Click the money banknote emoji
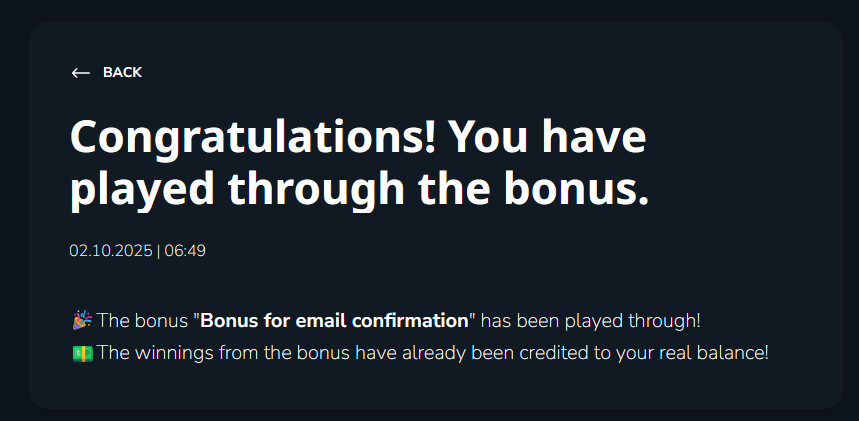The width and height of the screenshot is (859, 421). coord(82,353)
